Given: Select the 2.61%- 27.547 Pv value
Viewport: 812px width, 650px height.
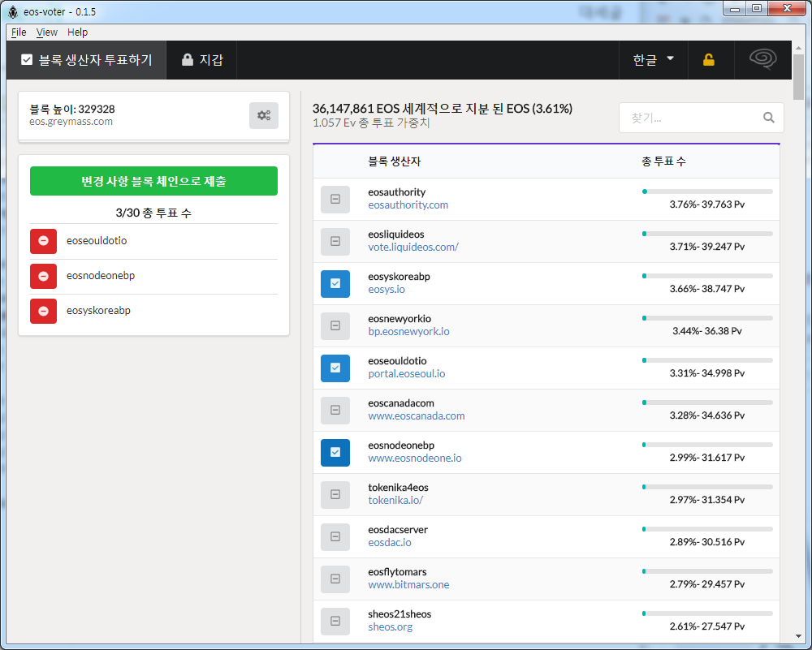Looking at the screenshot, I should tap(707, 626).
